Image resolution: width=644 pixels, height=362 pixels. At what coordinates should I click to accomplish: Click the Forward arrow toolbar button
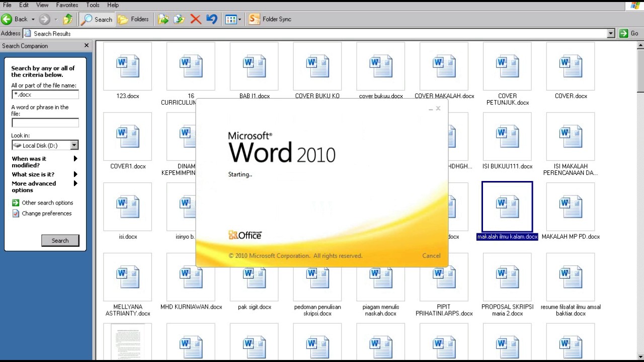pos(44,19)
